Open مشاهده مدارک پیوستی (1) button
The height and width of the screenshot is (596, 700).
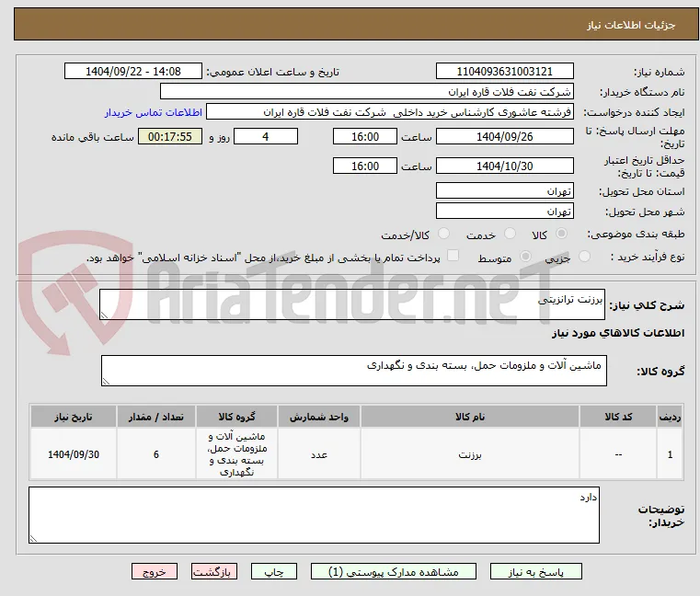394,572
